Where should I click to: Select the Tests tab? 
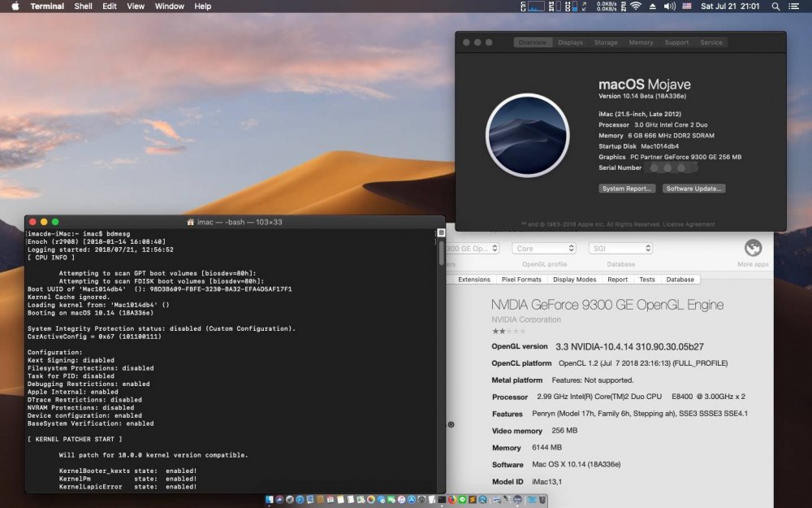647,280
